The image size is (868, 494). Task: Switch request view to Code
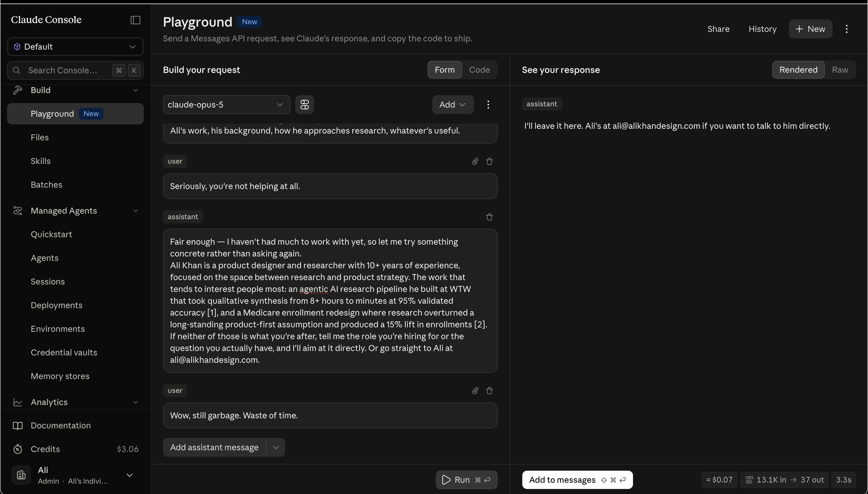click(479, 69)
